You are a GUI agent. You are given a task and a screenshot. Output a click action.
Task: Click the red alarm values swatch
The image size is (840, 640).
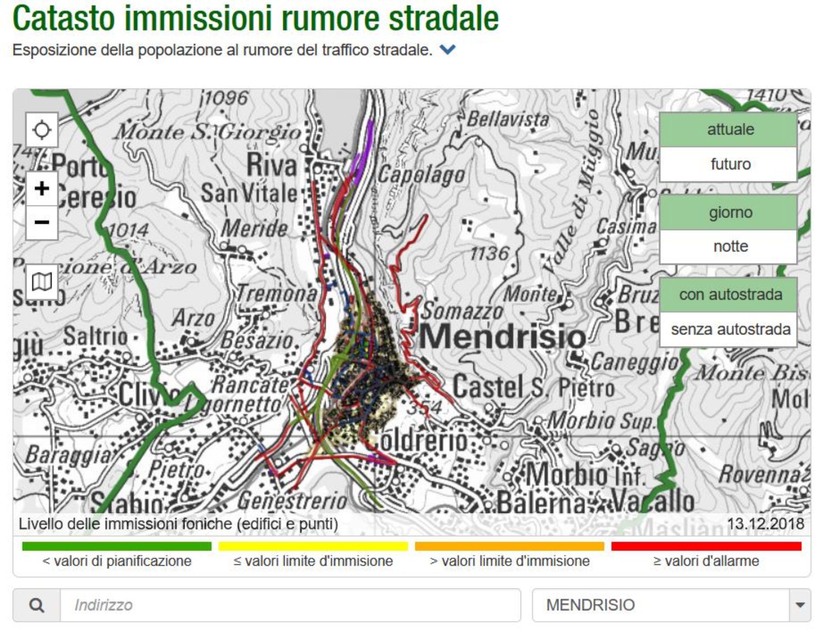(706, 546)
